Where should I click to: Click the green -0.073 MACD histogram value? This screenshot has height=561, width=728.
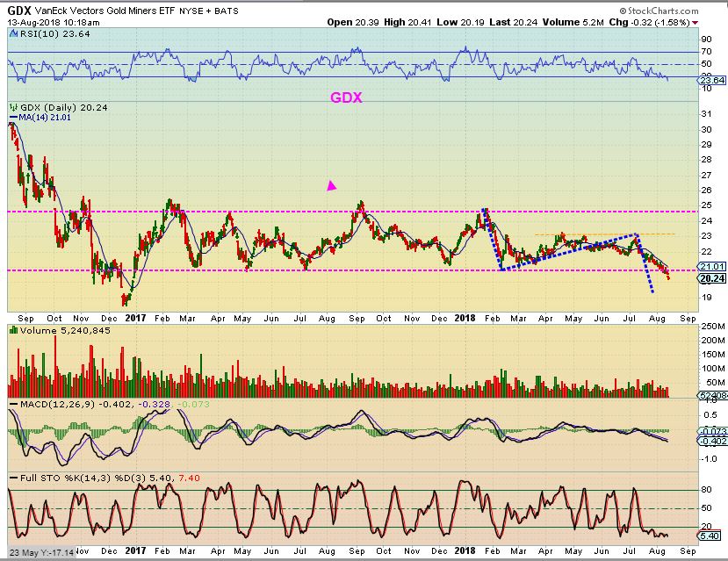(193, 404)
